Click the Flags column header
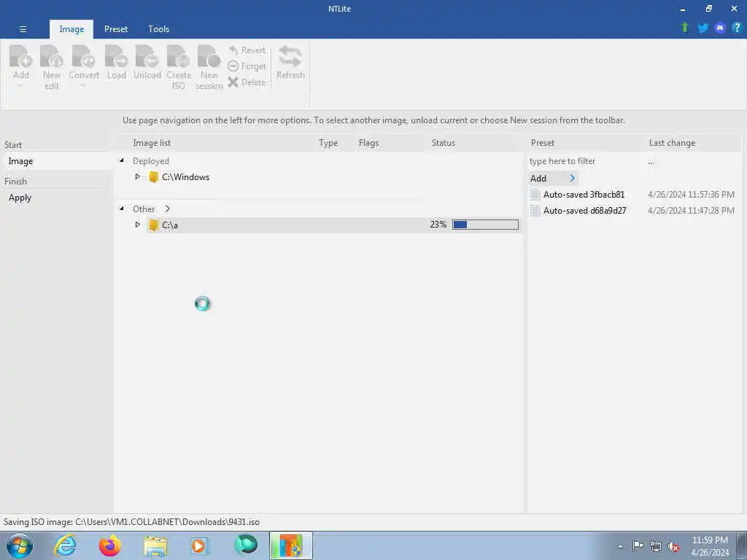 click(368, 143)
